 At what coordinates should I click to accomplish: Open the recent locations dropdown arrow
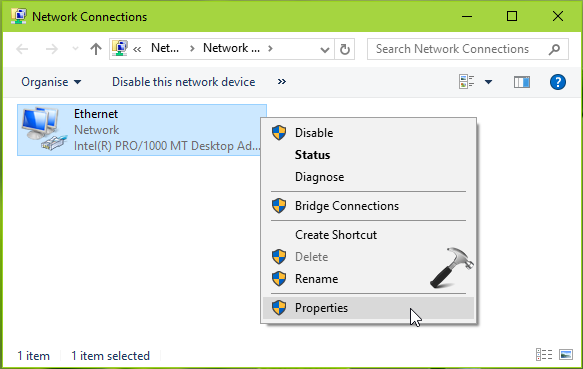(x=75, y=49)
